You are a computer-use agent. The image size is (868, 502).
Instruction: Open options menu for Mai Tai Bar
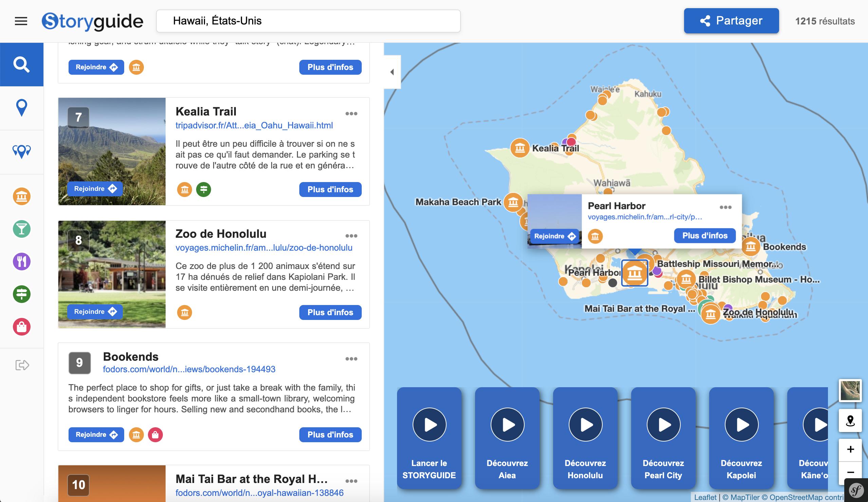pos(351,481)
